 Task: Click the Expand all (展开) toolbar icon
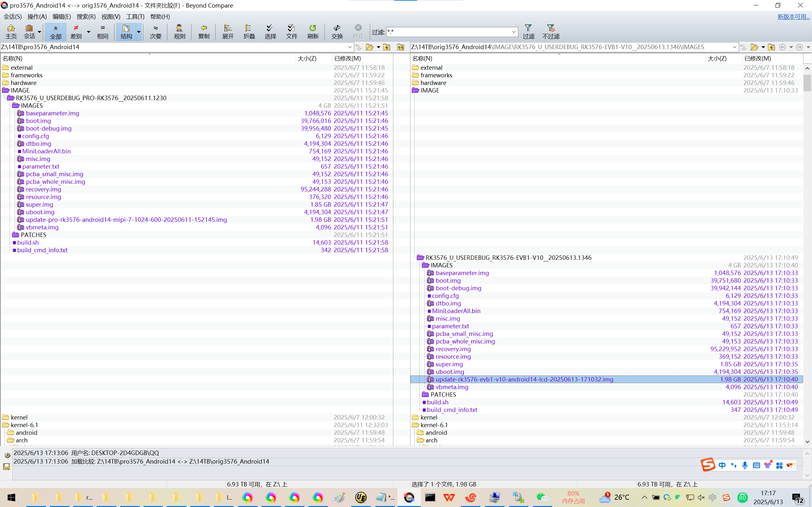point(228,31)
